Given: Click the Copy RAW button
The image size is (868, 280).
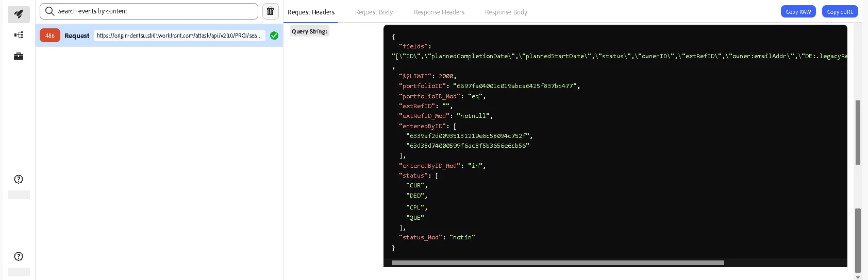Looking at the screenshot, I should (798, 11).
